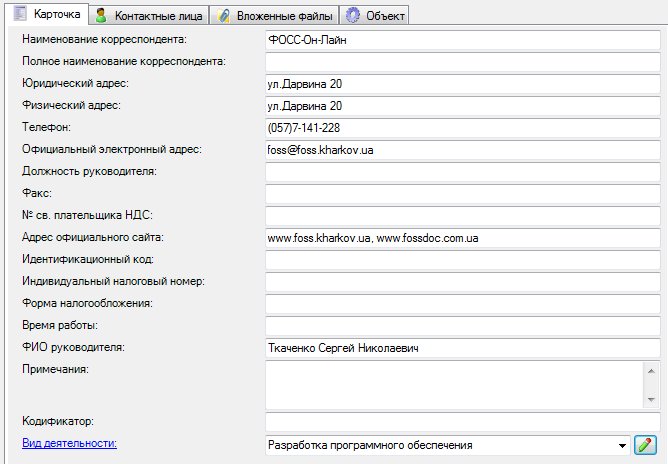The height and width of the screenshot is (464, 668).
Task: Focus the Кодификатор field
Action: pyautogui.click(x=462, y=422)
